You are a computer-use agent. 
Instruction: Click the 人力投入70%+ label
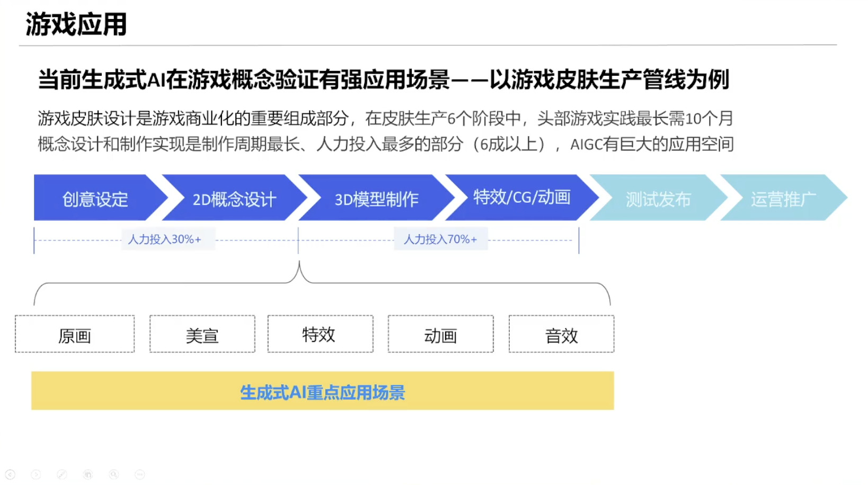point(440,239)
